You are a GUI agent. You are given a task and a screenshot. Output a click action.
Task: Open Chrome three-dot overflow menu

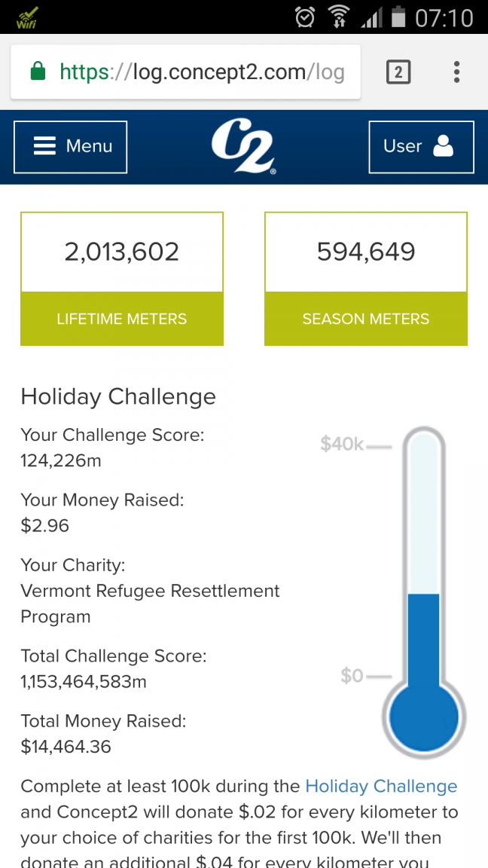(456, 72)
